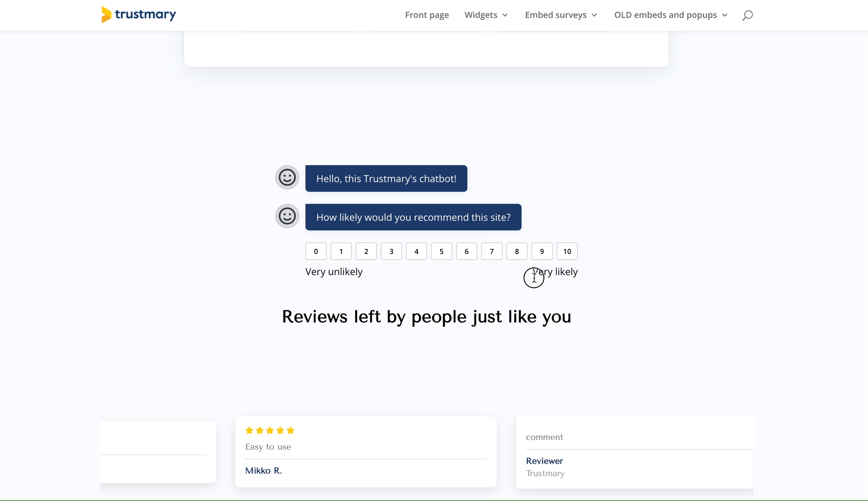The image size is (868, 501).
Task: Click the NPS score button 9
Action: (542, 251)
